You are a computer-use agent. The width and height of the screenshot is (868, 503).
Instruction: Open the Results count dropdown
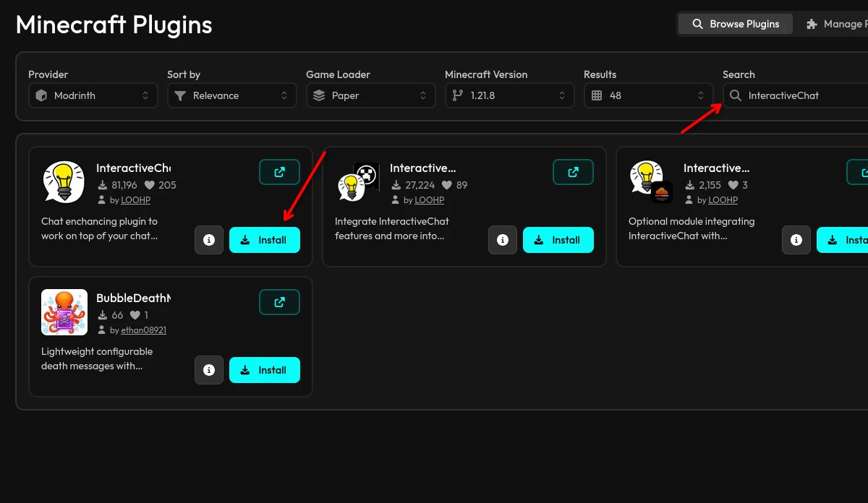point(649,95)
